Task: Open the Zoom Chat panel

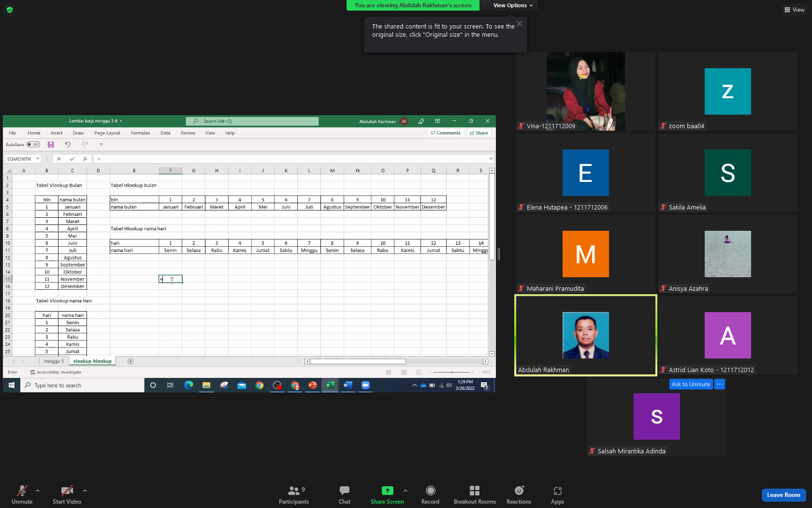Action: coord(345,495)
